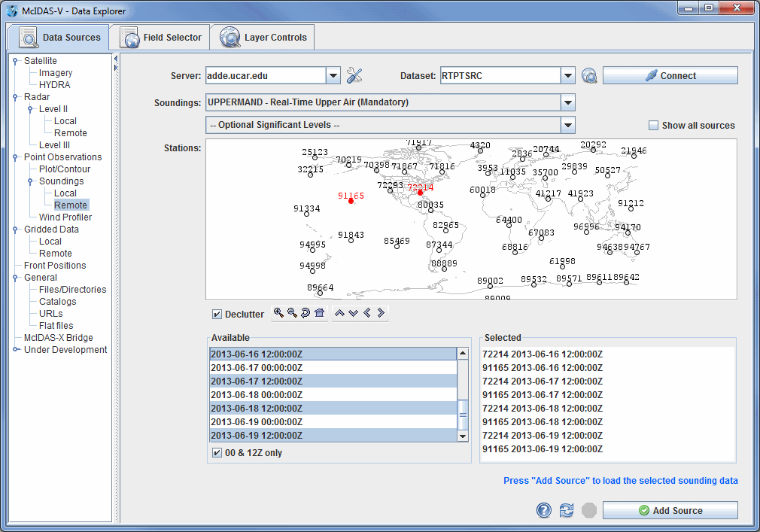The image size is (760, 532).
Task: Select station 72214 on the map
Action: pos(420,193)
